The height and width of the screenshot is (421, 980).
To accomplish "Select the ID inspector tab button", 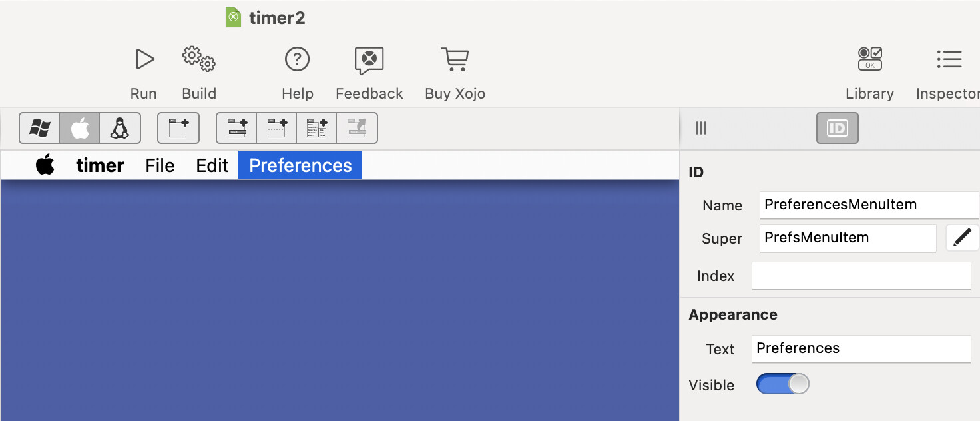I will [838, 128].
